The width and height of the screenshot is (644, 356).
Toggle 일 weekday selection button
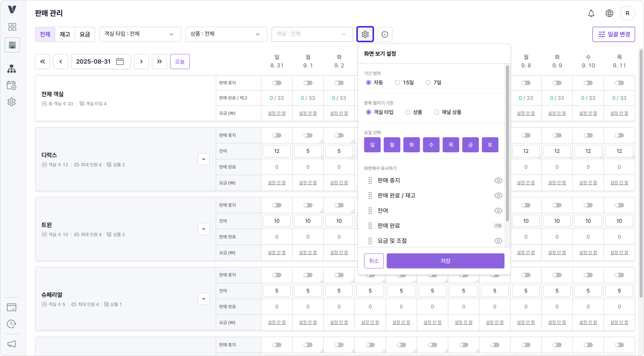pyautogui.click(x=373, y=145)
